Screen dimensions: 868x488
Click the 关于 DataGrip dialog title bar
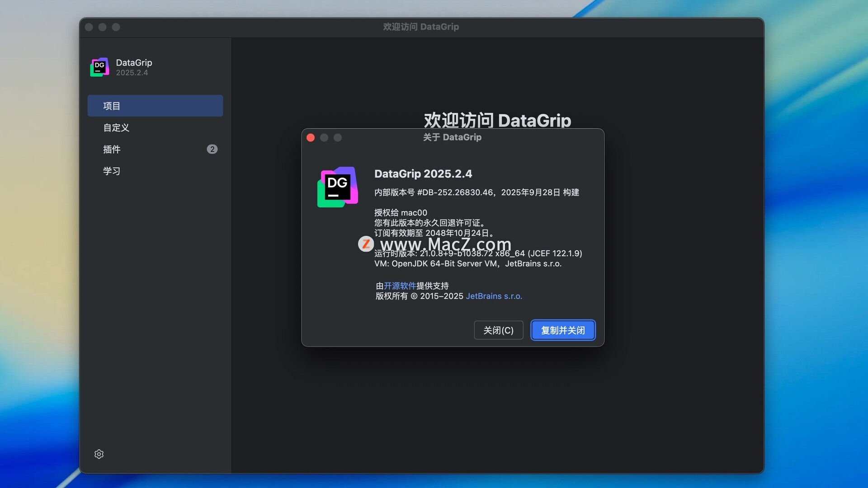[452, 137]
